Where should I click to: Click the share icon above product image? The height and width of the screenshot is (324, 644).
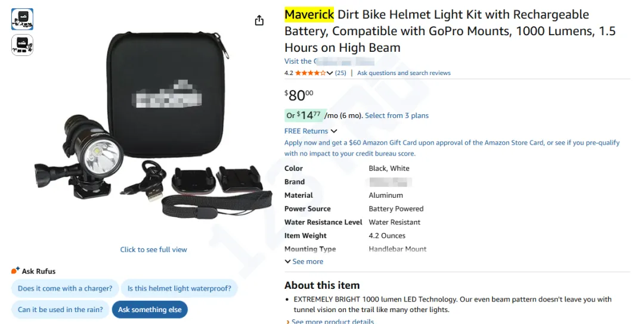click(259, 21)
